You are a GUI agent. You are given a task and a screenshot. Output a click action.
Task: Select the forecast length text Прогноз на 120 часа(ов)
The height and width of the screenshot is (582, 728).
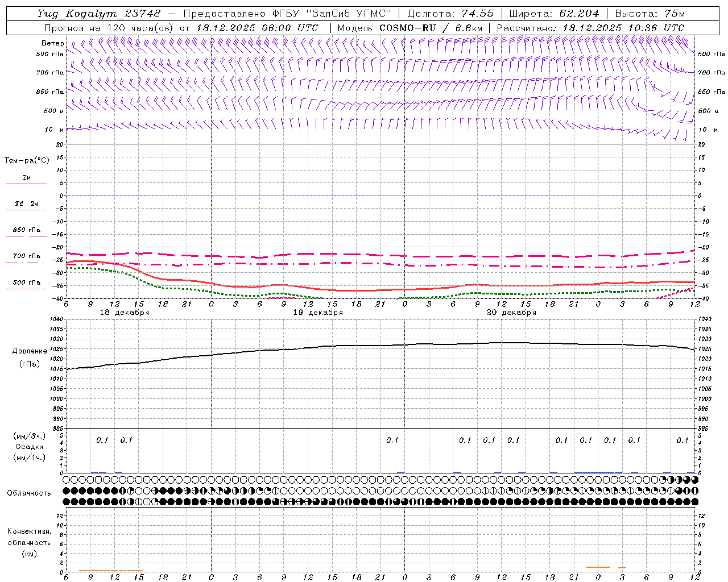109,28
